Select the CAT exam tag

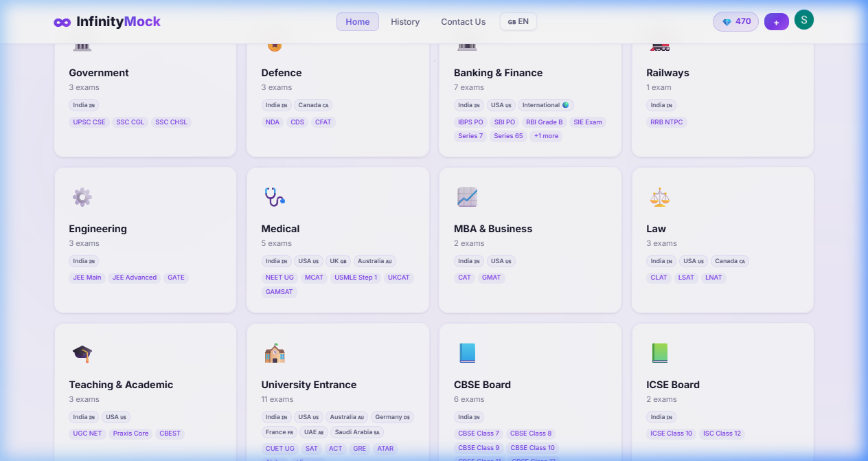pyautogui.click(x=465, y=278)
